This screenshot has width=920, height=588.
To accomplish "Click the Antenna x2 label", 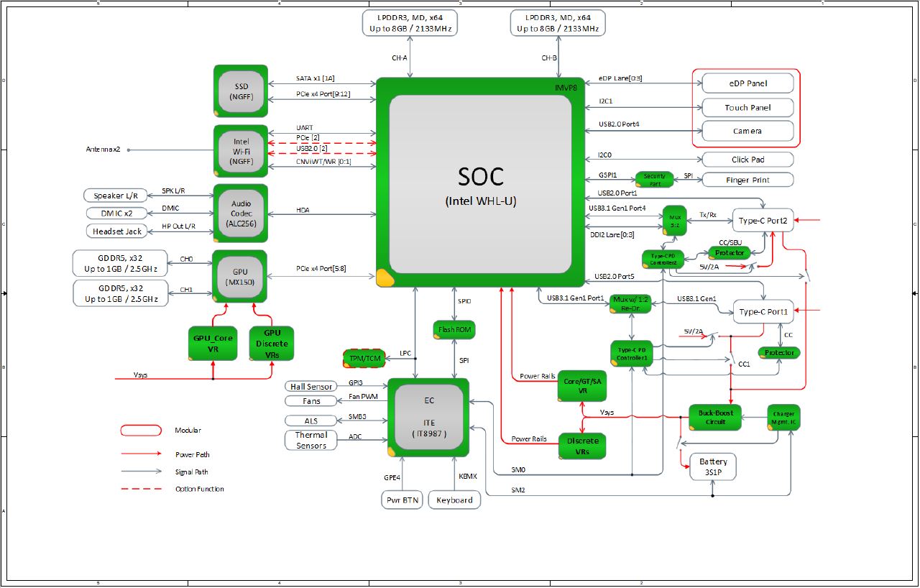I will click(103, 150).
